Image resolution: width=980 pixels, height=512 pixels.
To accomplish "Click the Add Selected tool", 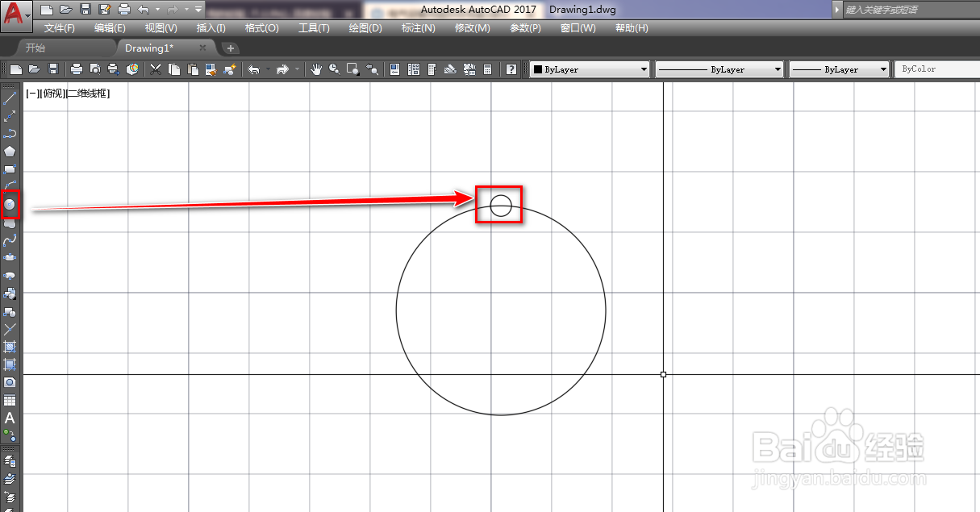I will pos(10,435).
